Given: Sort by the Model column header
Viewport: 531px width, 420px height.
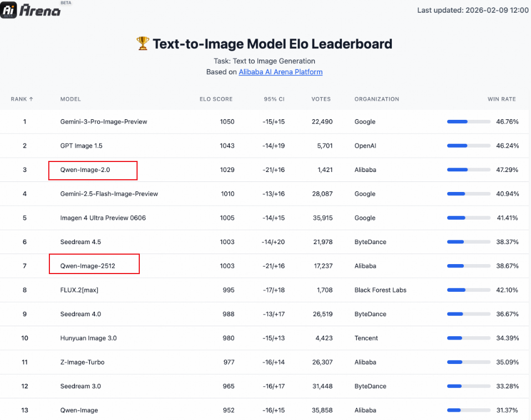Looking at the screenshot, I should click(x=70, y=99).
